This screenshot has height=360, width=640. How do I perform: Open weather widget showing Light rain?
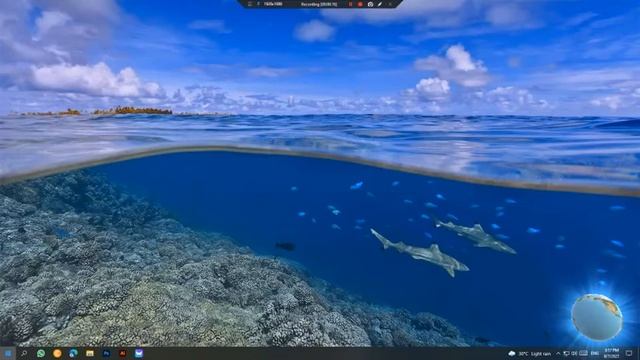(x=529, y=353)
